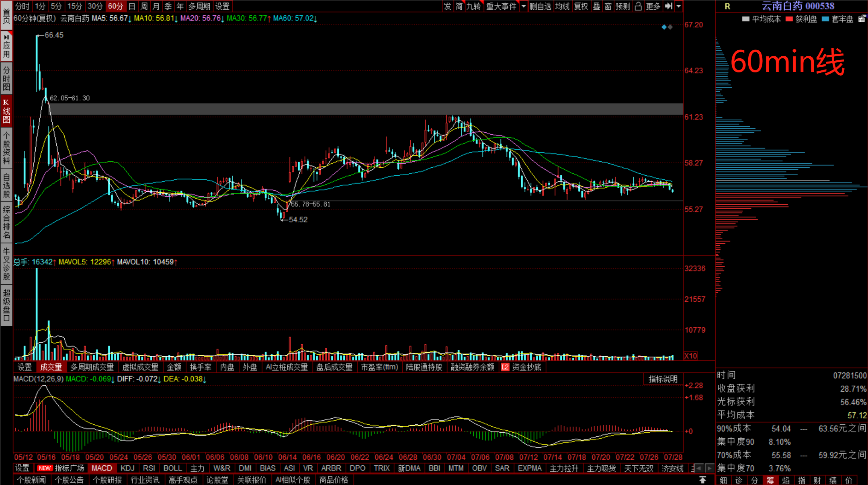The image size is (868, 485).
Task: Click the blue diamond marker on chart
Action: pyautogui.click(x=664, y=27)
